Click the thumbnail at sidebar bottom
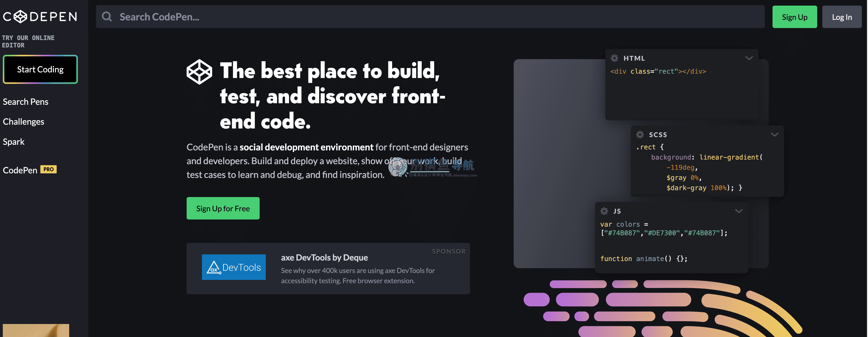Image resolution: width=868 pixels, height=337 pixels. click(36, 330)
